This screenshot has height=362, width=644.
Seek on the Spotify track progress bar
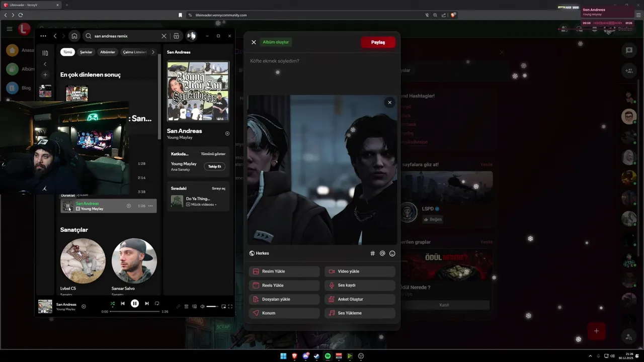point(134,312)
